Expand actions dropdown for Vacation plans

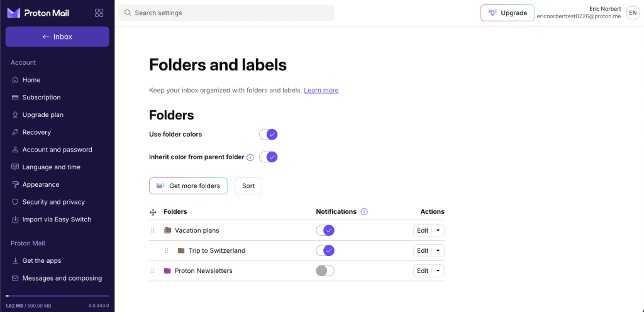(x=438, y=230)
